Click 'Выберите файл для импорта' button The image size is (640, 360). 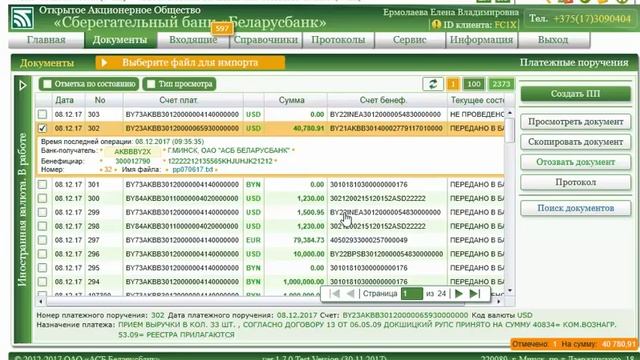click(x=190, y=63)
